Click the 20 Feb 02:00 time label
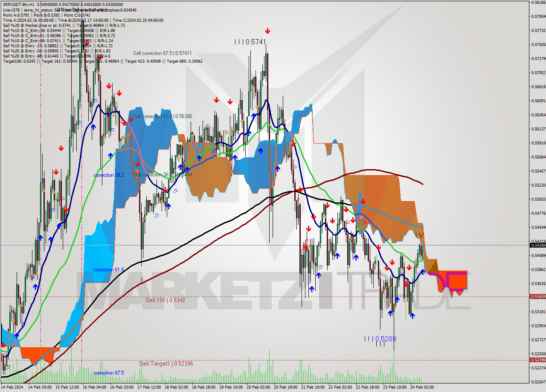546x392 pixels. tap(258, 387)
